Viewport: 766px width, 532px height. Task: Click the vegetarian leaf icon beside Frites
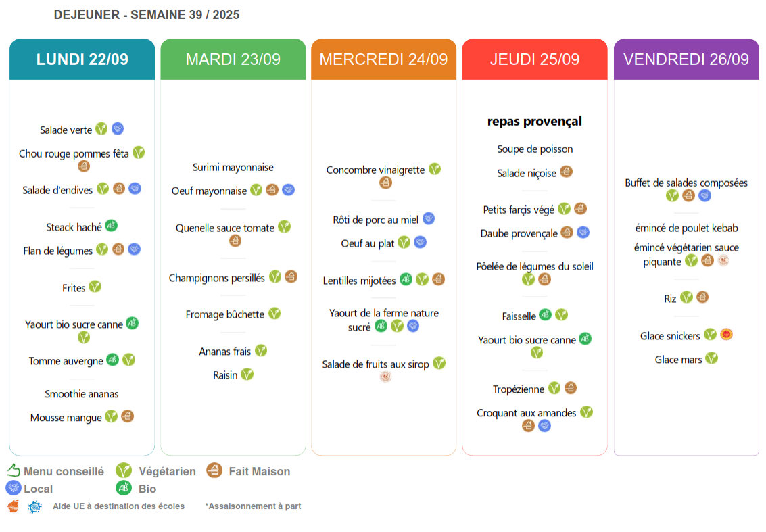point(95,287)
